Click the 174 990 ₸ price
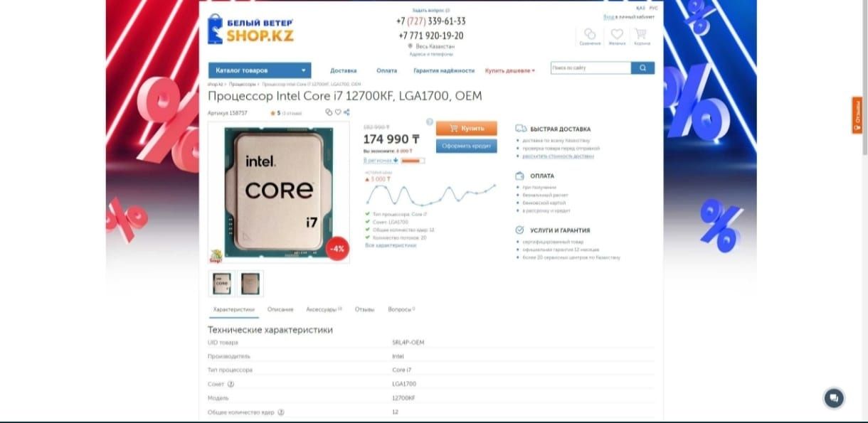 [391, 139]
